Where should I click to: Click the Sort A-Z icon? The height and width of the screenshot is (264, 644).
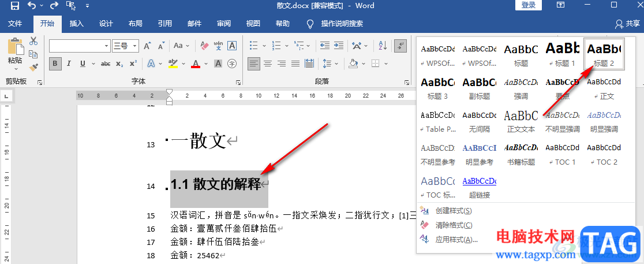pos(383,46)
